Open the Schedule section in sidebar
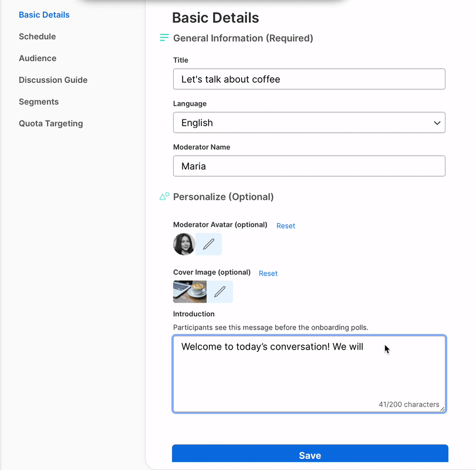The image size is (476, 470). pos(38,36)
